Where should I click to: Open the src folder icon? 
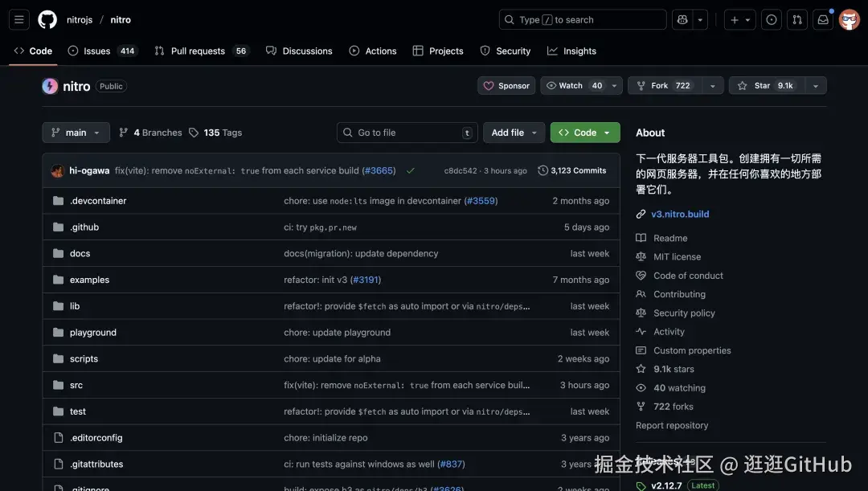(58, 385)
